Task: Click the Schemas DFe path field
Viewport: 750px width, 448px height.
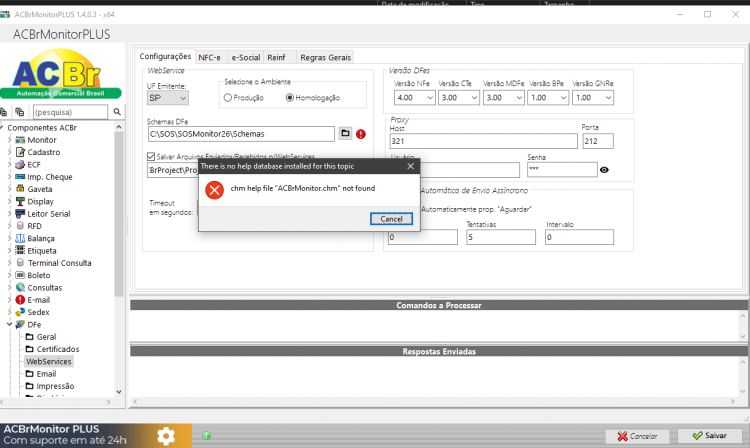Action: [241, 134]
